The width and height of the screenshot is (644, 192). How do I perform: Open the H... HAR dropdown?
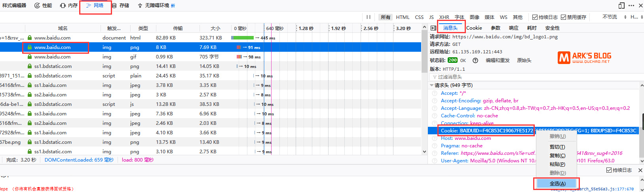tap(636, 17)
